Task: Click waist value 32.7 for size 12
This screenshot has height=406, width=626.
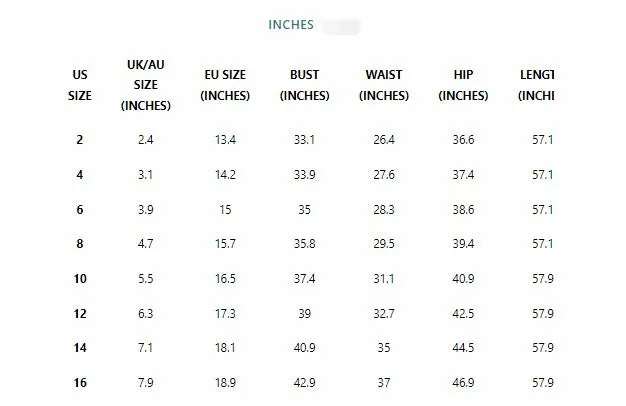Action: [x=384, y=313]
